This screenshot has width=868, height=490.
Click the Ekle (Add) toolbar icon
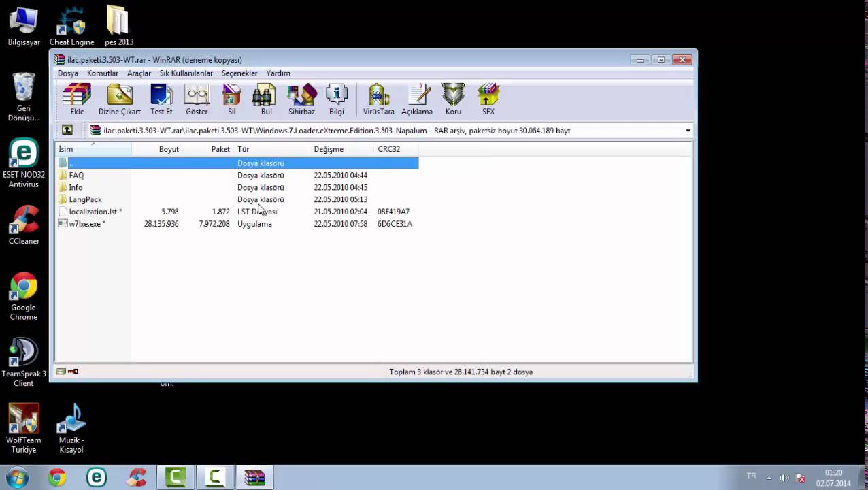[x=77, y=99]
